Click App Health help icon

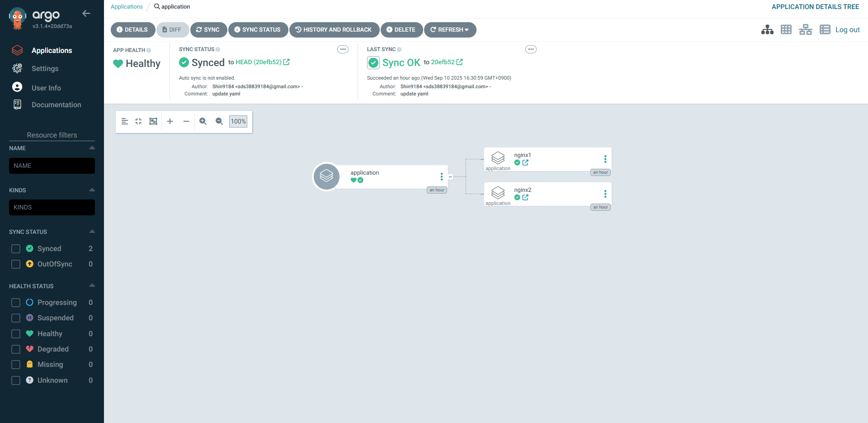[x=149, y=50]
